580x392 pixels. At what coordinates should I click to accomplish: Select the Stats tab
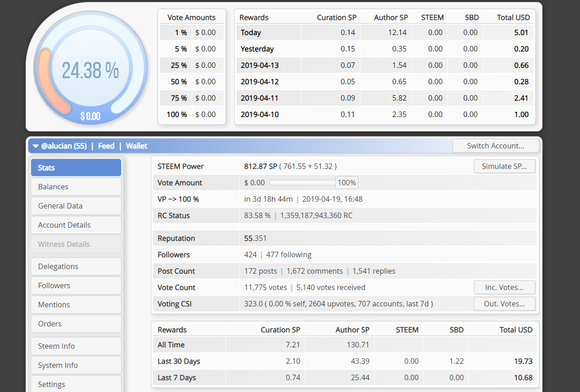point(76,168)
